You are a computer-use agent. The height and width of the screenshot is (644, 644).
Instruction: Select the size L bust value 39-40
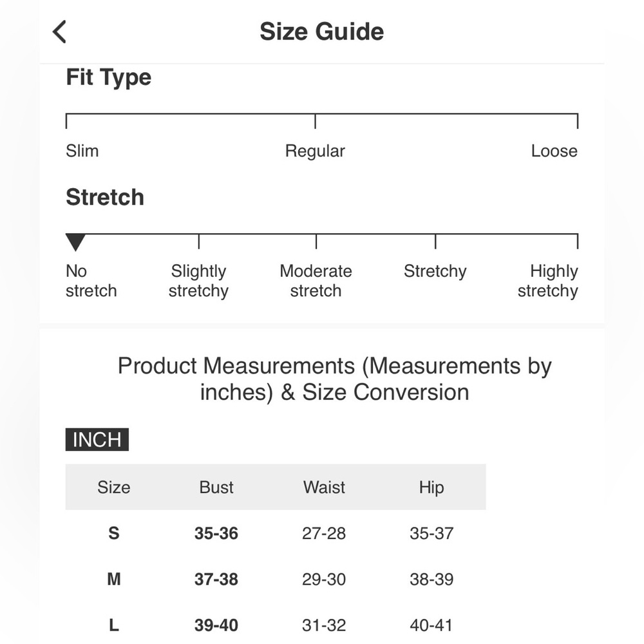(x=216, y=625)
